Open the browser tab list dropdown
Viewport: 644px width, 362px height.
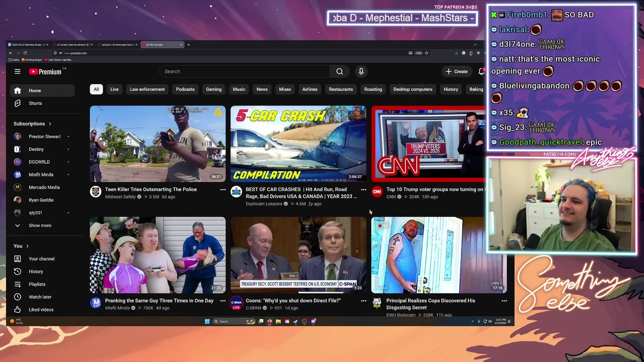[475, 44]
